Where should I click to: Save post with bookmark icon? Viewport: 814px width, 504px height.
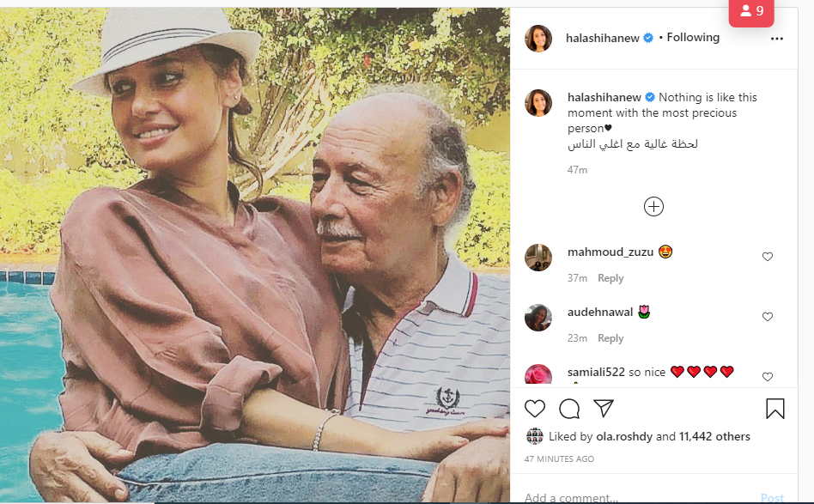point(775,409)
